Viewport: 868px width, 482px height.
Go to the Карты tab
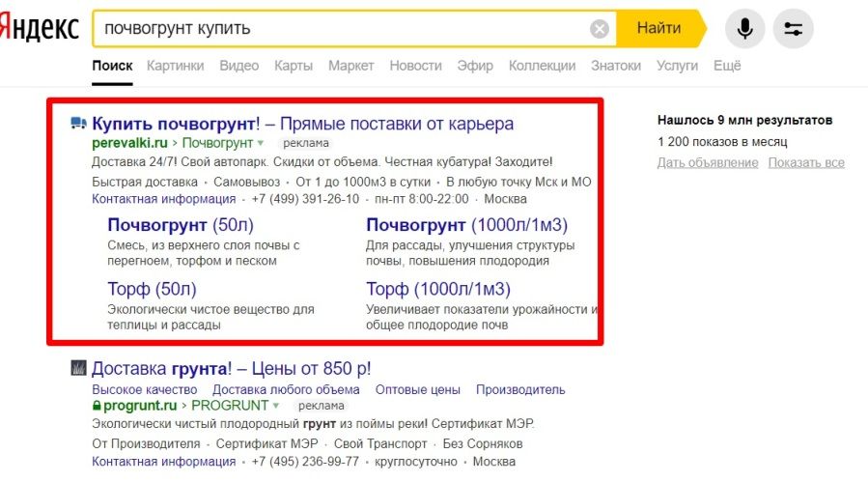(x=294, y=66)
